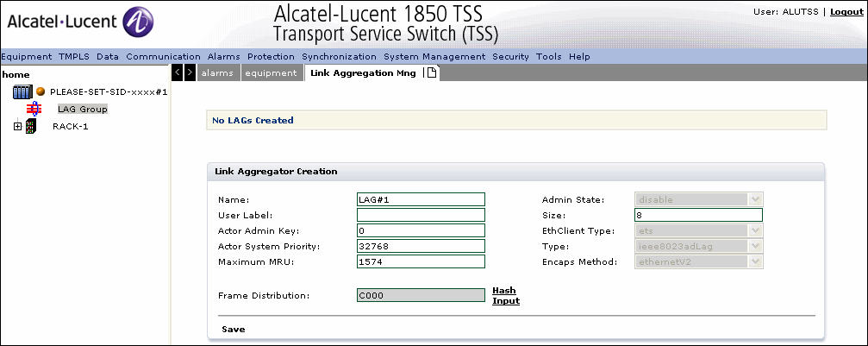This screenshot has width=868, height=346.
Task: Click the next tab arrow button
Action: tap(190, 72)
